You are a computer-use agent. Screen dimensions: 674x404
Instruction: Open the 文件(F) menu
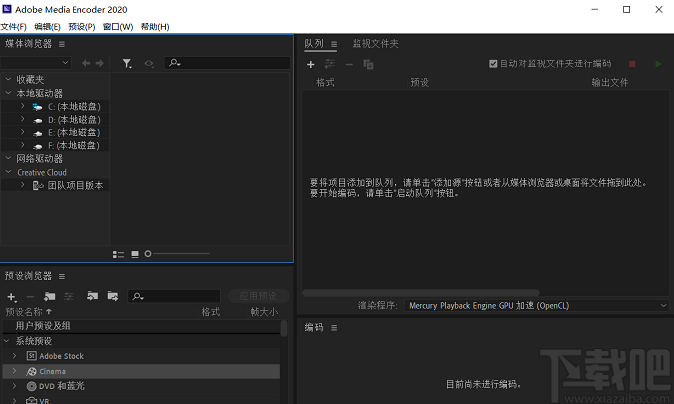coord(14,27)
